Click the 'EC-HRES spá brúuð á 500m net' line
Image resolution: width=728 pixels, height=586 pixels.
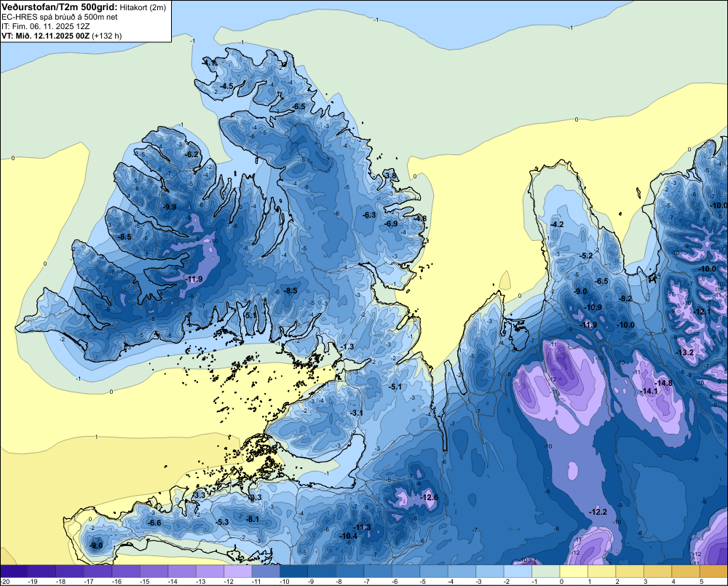(x=60, y=17)
